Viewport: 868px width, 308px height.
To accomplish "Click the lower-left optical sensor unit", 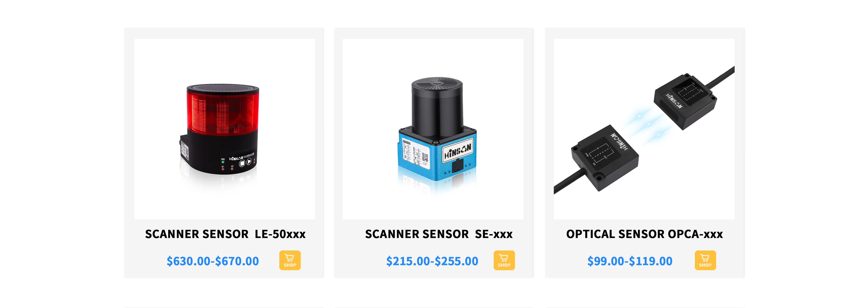I will 605,157.
